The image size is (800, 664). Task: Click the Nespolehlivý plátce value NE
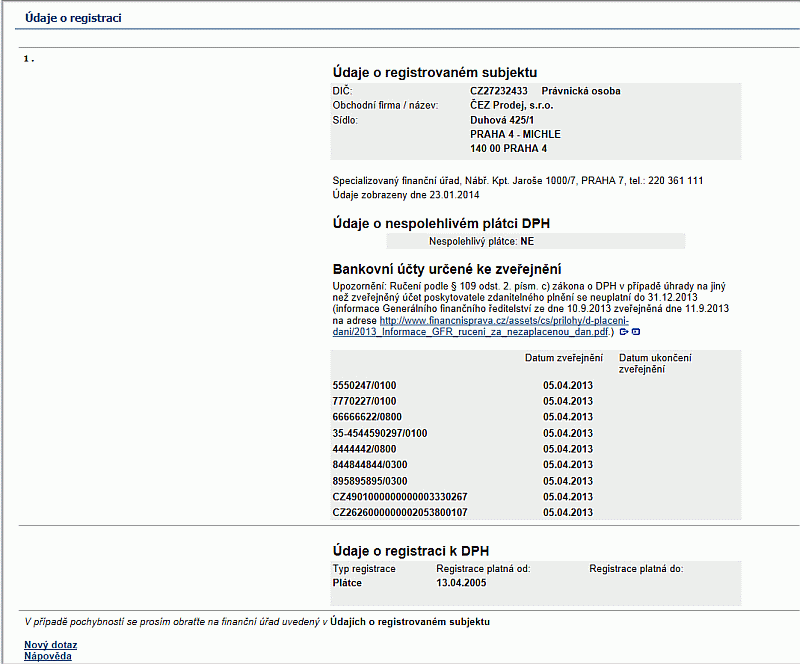click(527, 241)
